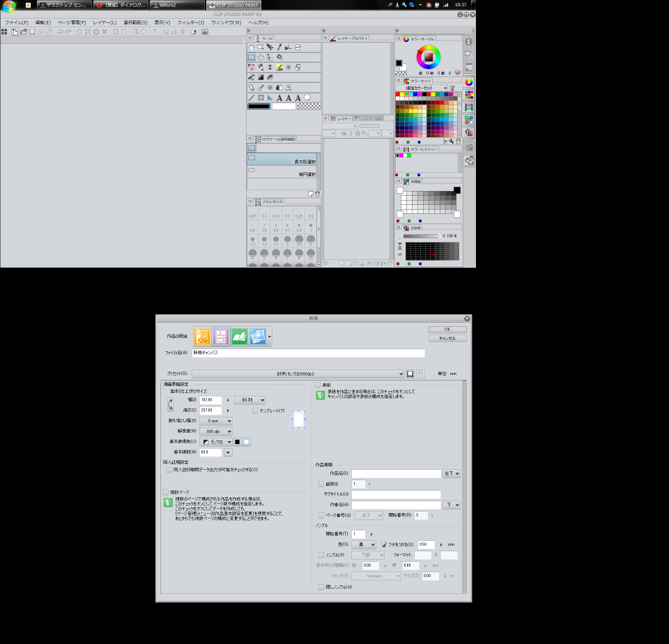Click the Undo arrow in the toolbar

[60, 32]
